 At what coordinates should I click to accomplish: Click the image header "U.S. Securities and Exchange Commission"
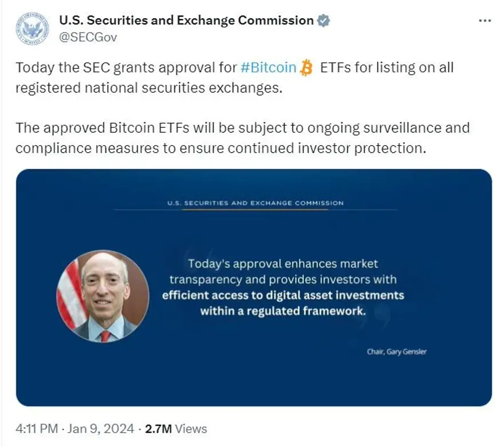tap(255, 203)
